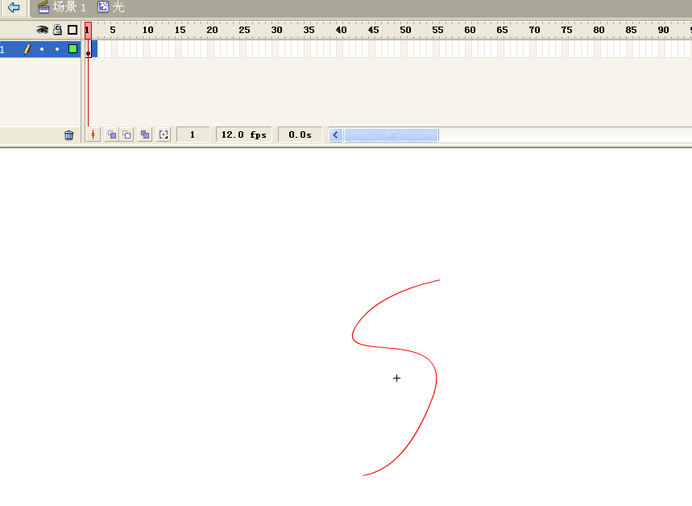Toggle visibility dot of the layer
Image resolution: width=692 pixels, height=506 pixels.
click(42, 49)
